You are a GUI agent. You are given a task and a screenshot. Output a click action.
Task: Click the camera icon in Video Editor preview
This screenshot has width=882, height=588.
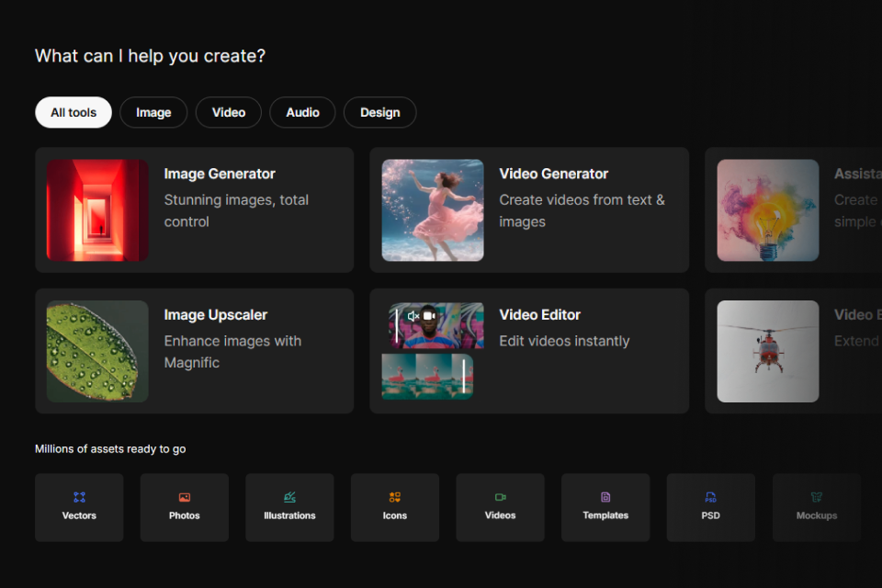429,316
